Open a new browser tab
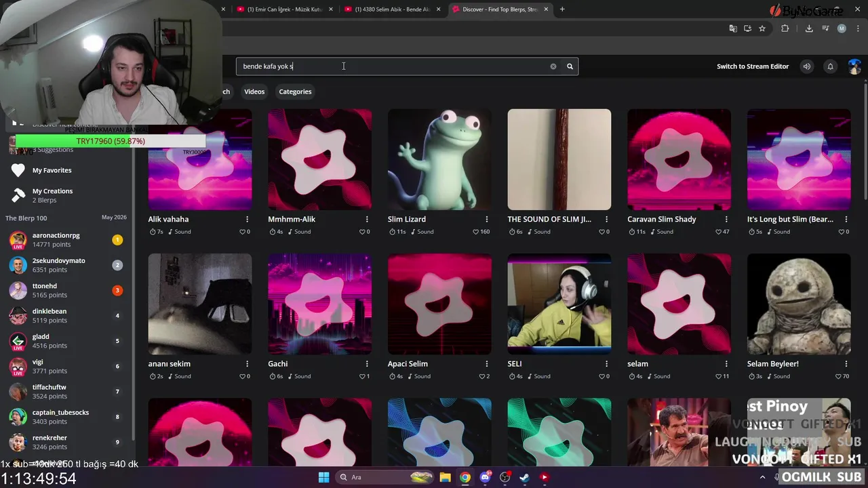This screenshot has height=488, width=868. (x=562, y=9)
